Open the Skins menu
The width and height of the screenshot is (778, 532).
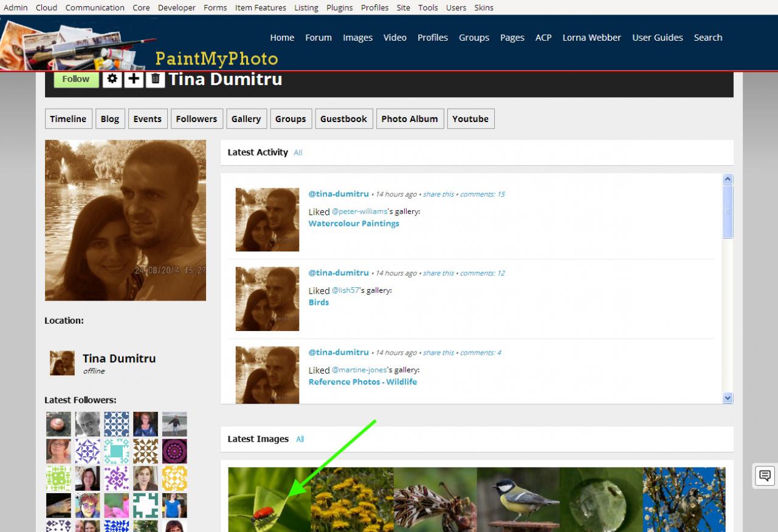[x=484, y=8]
